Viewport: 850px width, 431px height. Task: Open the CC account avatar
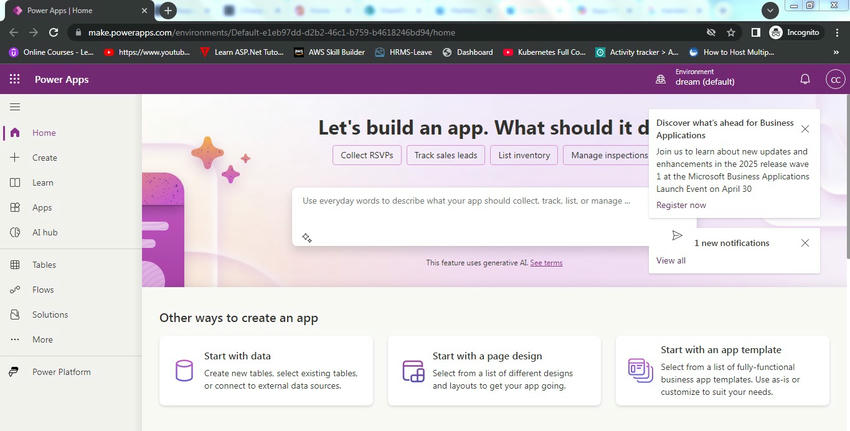pos(835,79)
